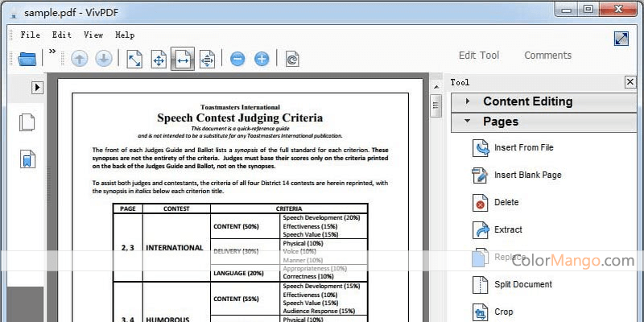Open the bookmarks panel icon
This screenshot has width=644, height=322.
click(x=27, y=159)
